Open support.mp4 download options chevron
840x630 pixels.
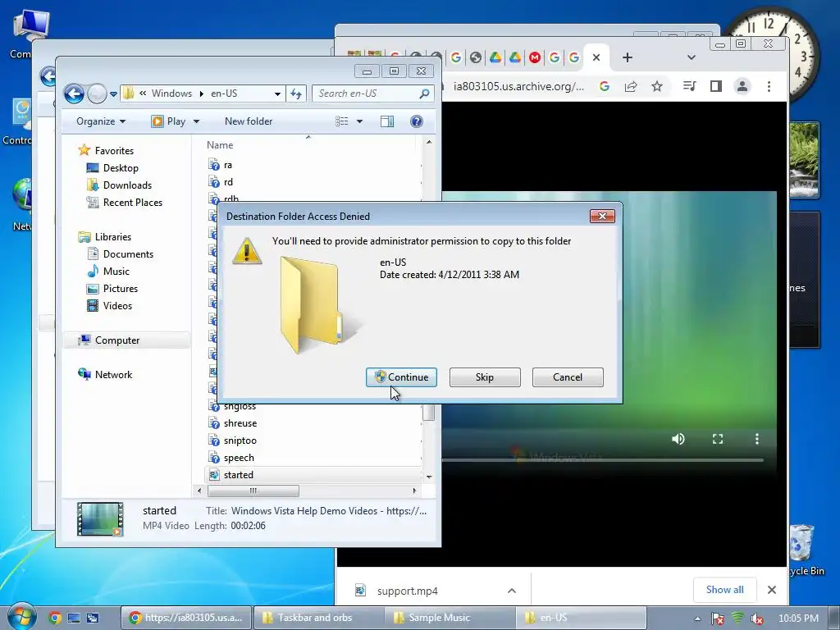click(512, 591)
